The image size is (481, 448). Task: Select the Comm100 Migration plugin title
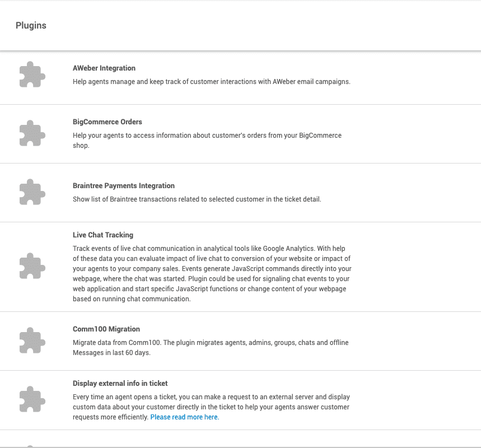coord(106,329)
